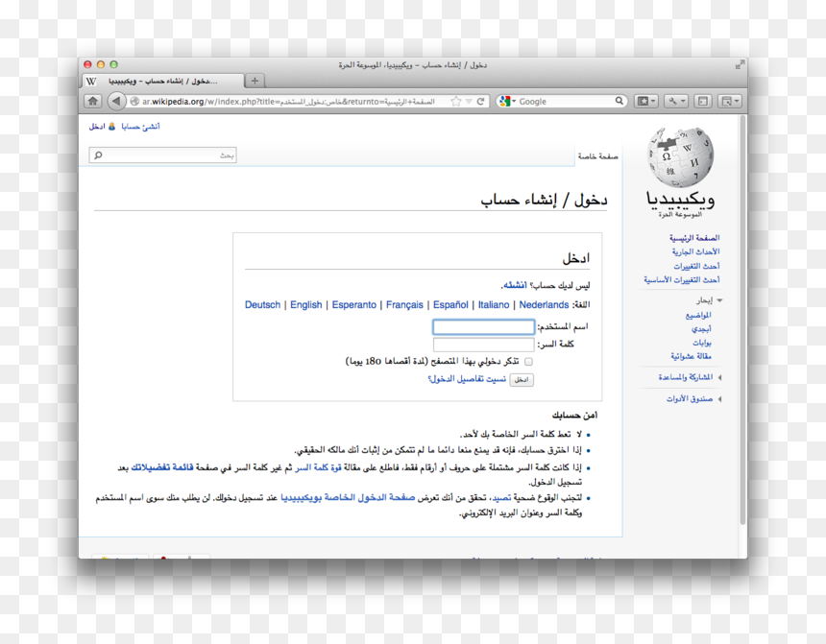Click the Wikipedia W favicon on tab
This screenshot has width=826, height=644.
point(91,81)
